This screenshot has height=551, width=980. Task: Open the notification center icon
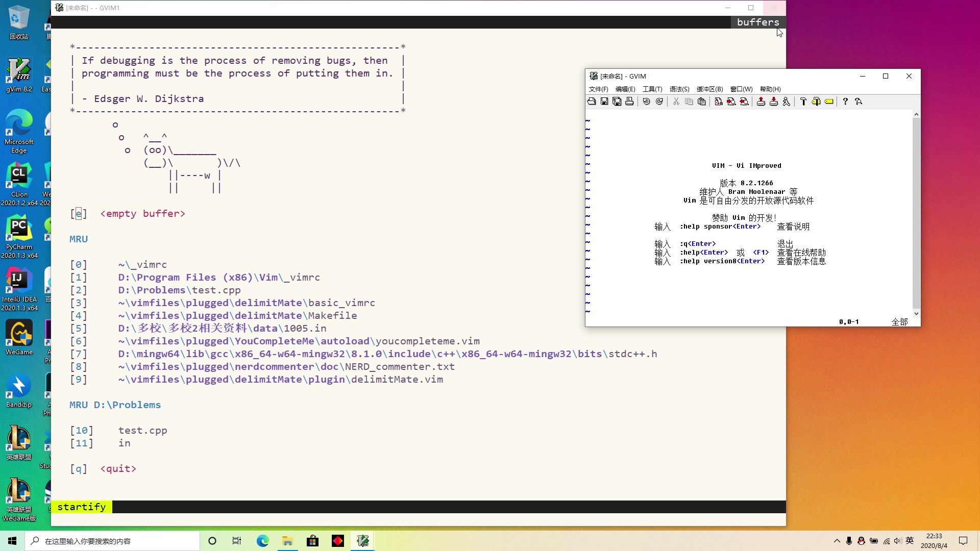coord(963,541)
